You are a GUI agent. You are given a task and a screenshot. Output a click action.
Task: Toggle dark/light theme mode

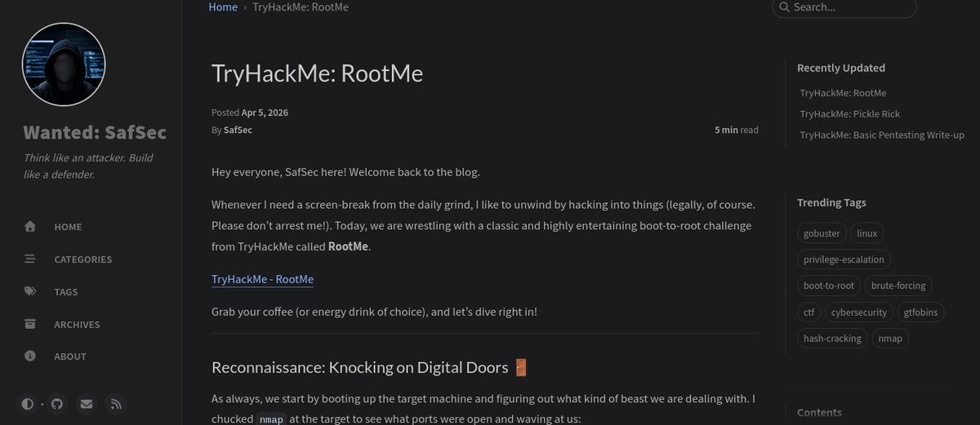click(x=28, y=403)
